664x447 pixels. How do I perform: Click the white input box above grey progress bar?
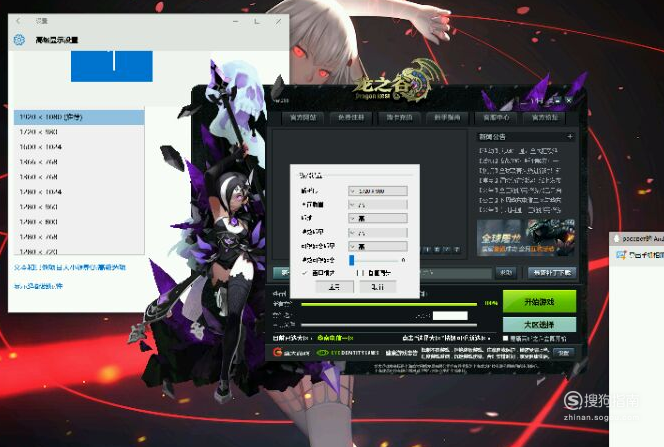450,315
